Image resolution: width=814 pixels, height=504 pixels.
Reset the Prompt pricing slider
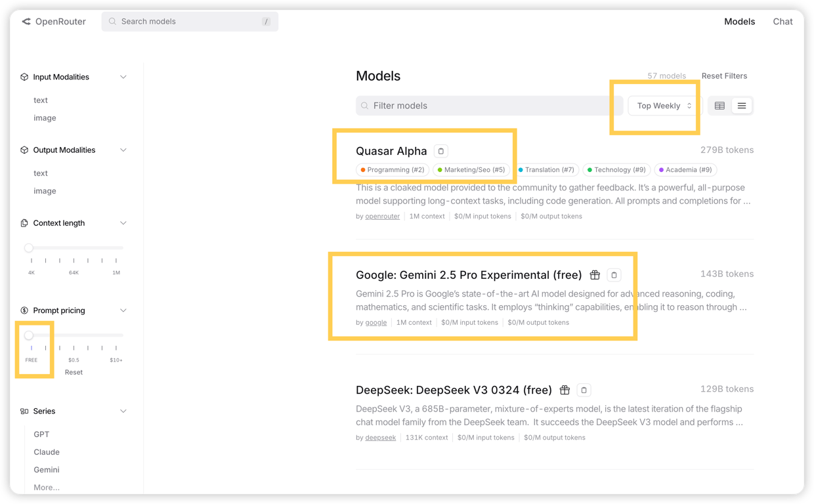[74, 372]
